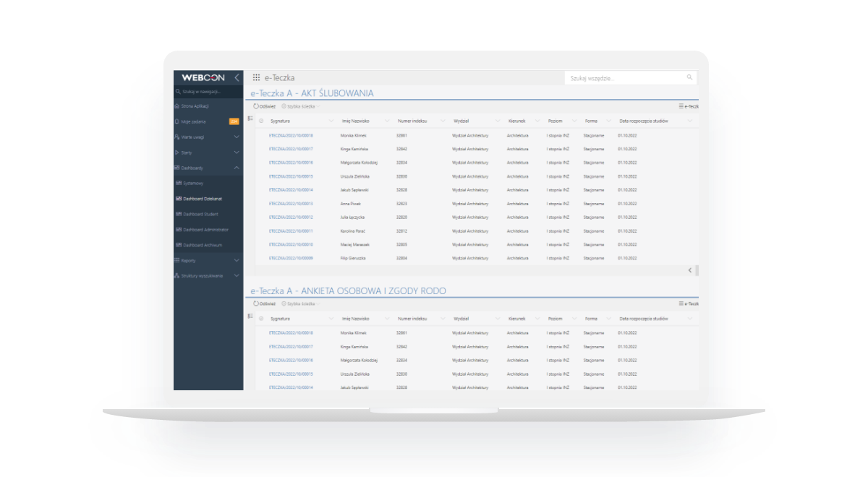Open Sygnatura column filter dropdown in first table

(x=331, y=121)
